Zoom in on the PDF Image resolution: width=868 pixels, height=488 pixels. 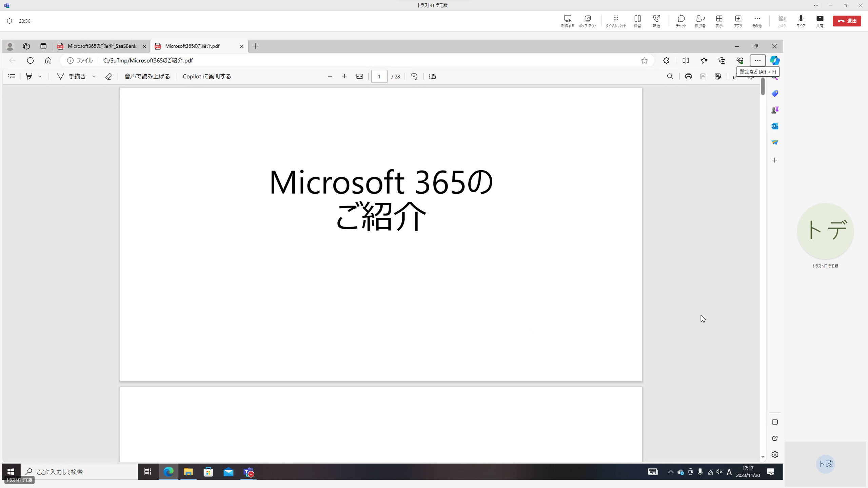click(344, 76)
